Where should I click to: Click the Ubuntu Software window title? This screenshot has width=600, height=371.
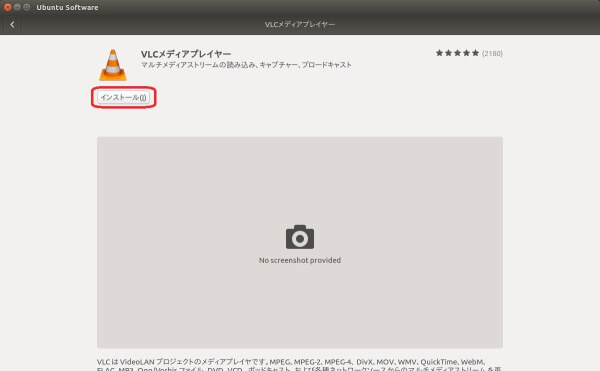[x=67, y=7]
